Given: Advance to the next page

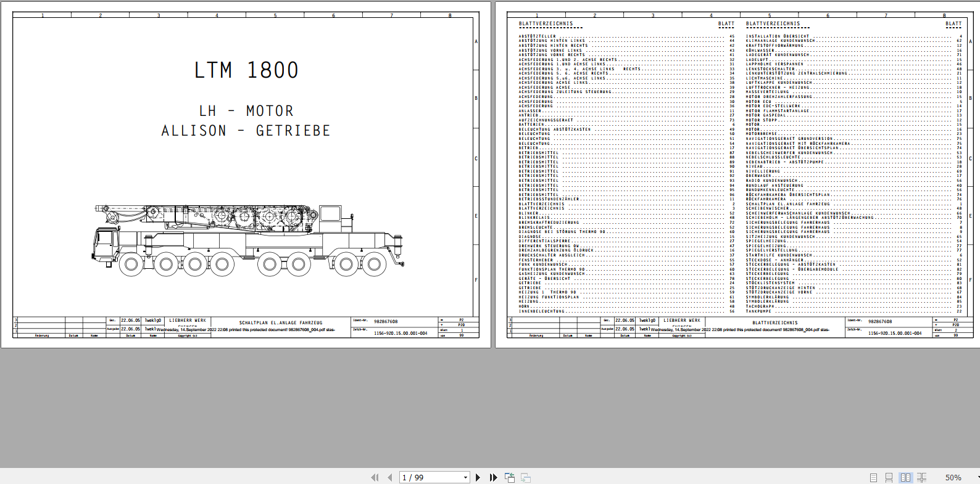Looking at the screenshot, I should click(478, 477).
